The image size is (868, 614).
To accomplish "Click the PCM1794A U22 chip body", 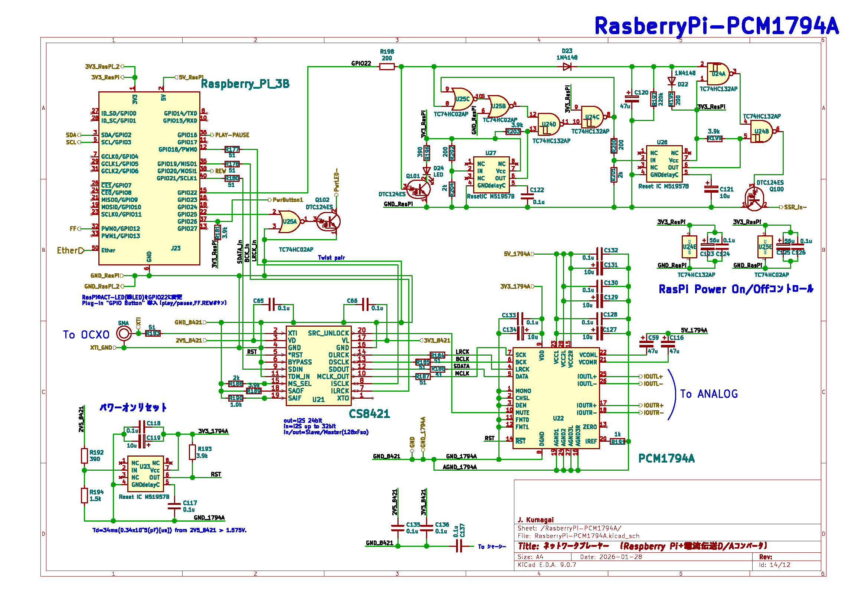I will pos(556,398).
